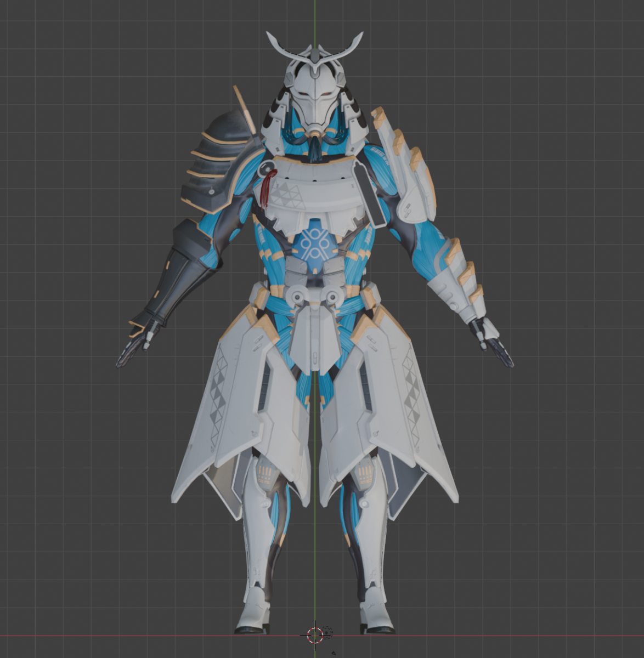Click the green Y-axis line above the helmet
The height and width of the screenshot is (658, 644).
tap(315, 16)
